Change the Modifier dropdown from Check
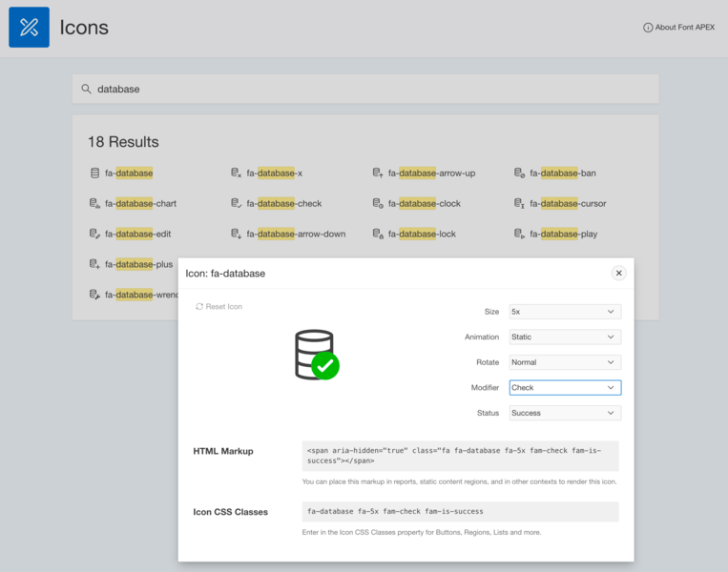 [565, 388]
